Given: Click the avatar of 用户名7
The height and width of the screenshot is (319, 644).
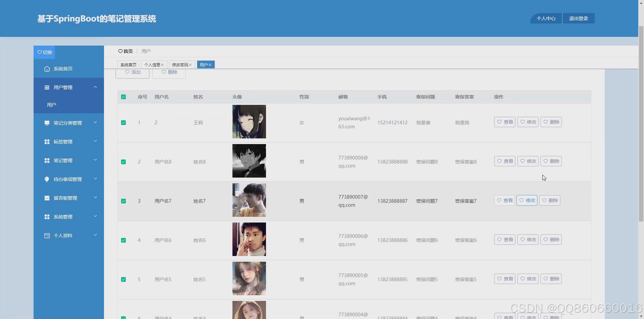Looking at the screenshot, I should click(x=249, y=200).
